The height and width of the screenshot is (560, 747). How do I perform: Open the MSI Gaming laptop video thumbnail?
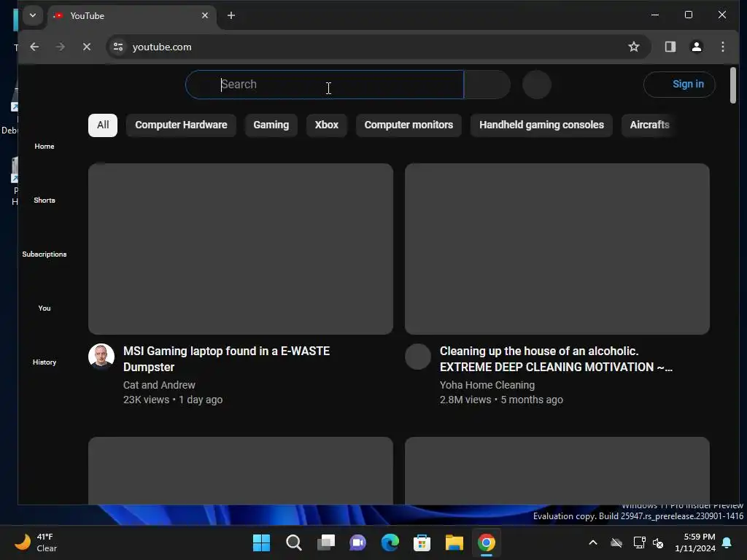coord(241,249)
